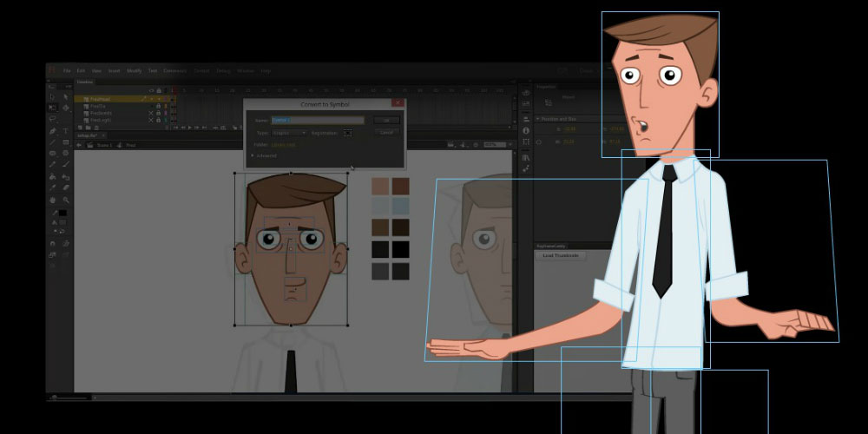
Task: Select the Text tool in the toolbar
Action: click(x=66, y=131)
